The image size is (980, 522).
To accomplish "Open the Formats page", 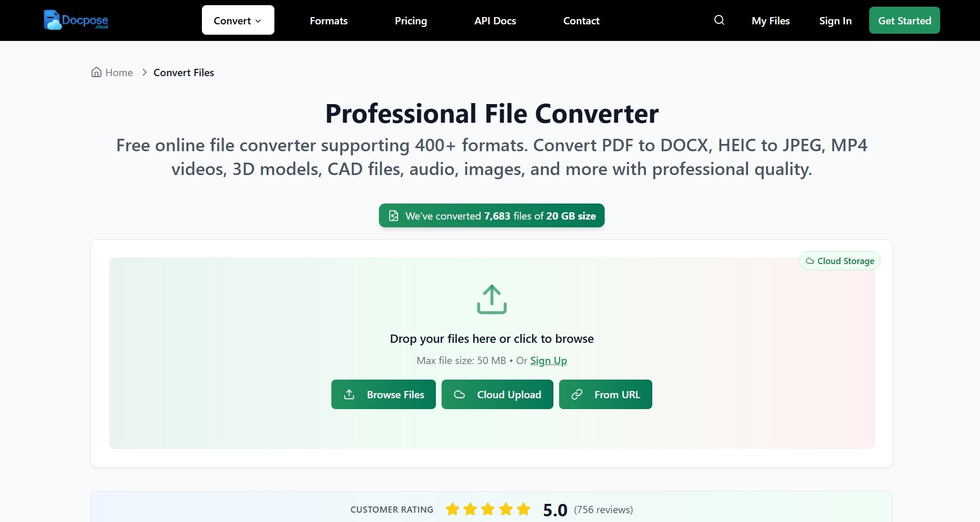I will click(328, 21).
